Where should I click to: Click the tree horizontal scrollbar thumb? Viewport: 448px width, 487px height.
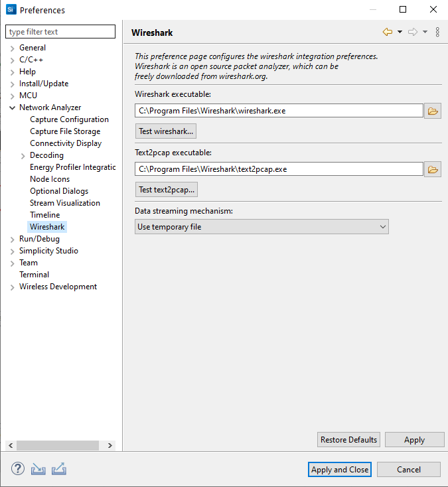[58, 445]
